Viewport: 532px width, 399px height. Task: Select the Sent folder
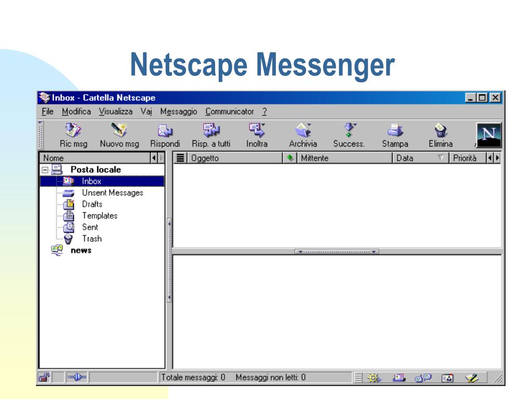(90, 228)
